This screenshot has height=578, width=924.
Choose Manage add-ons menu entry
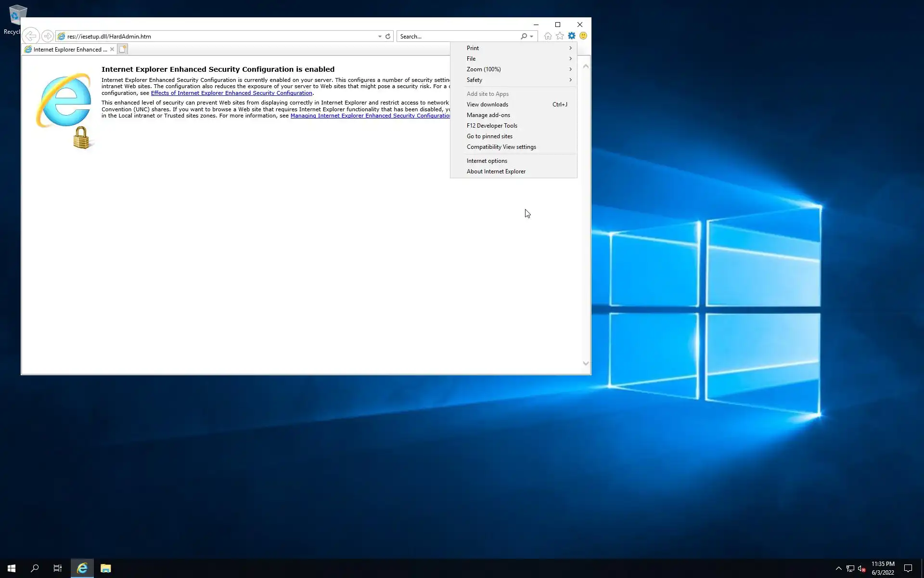tap(488, 115)
